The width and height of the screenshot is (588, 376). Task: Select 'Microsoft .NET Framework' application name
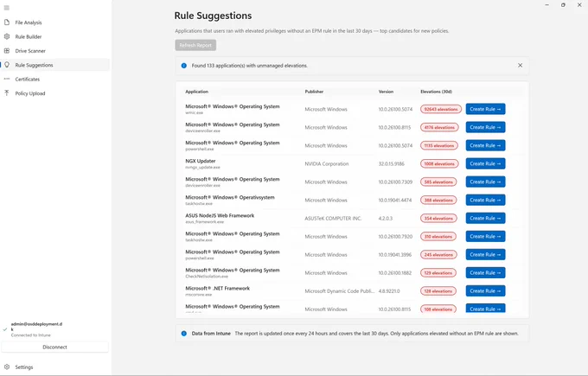click(x=218, y=289)
